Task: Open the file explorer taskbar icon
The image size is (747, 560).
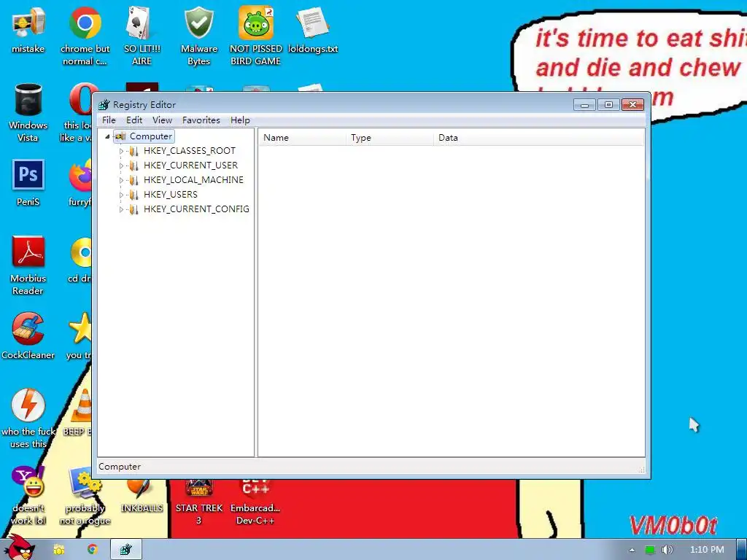Action: 59,550
